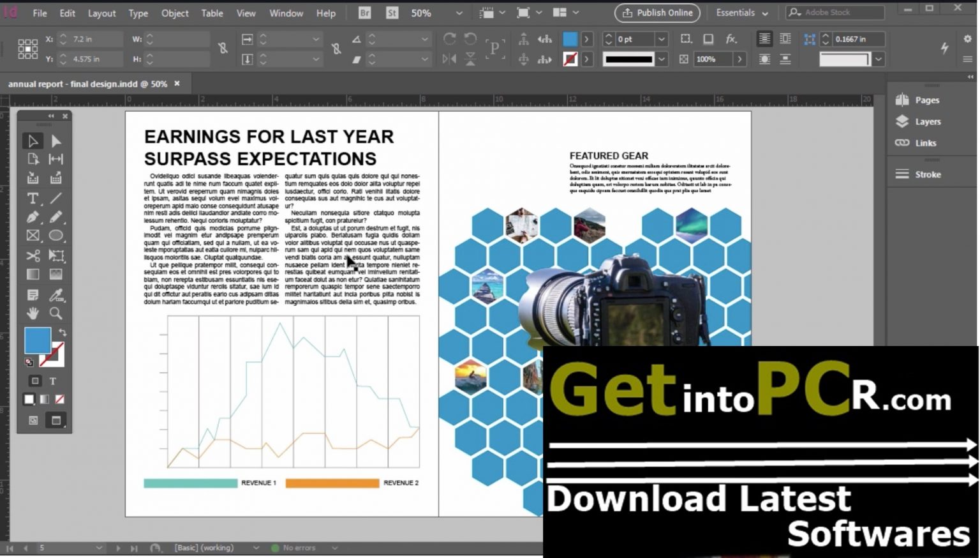980x558 pixels.
Task: Open the Screen Mode dropdown in app bar
Action: tap(530, 13)
